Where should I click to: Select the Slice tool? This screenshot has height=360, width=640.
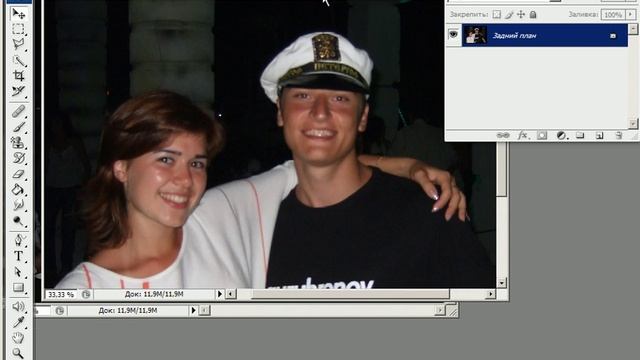(x=18, y=91)
